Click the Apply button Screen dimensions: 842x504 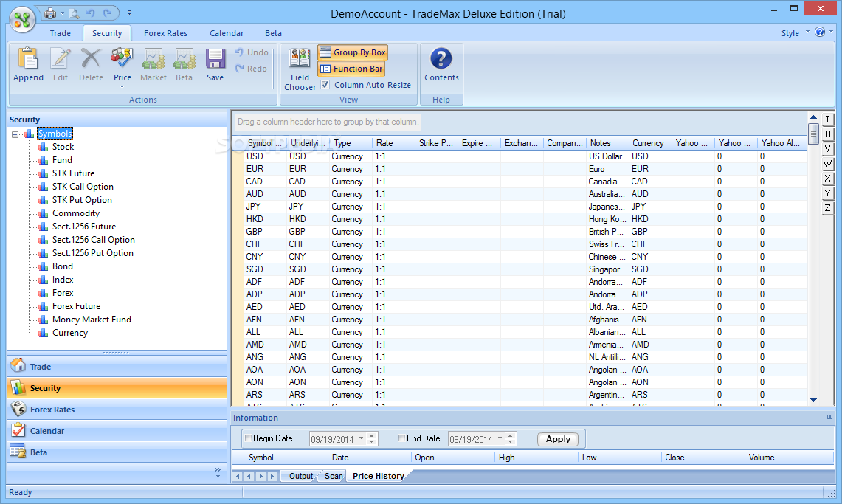[x=558, y=439]
